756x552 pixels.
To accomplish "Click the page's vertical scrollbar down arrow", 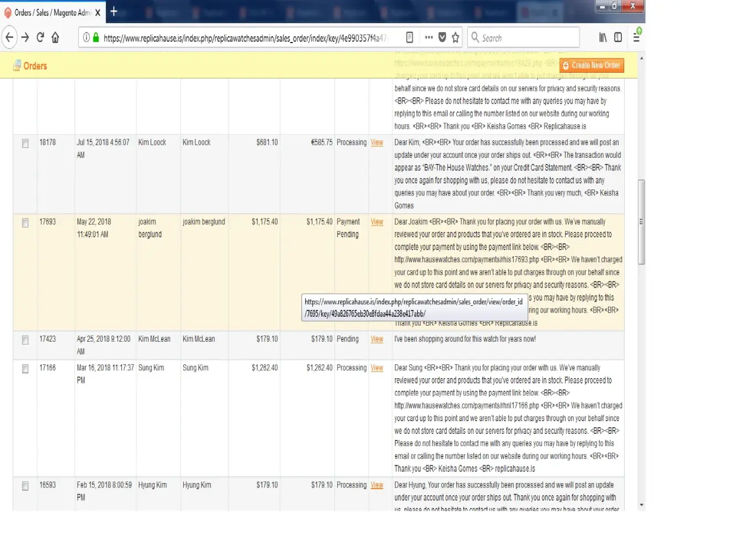I will (x=641, y=505).
